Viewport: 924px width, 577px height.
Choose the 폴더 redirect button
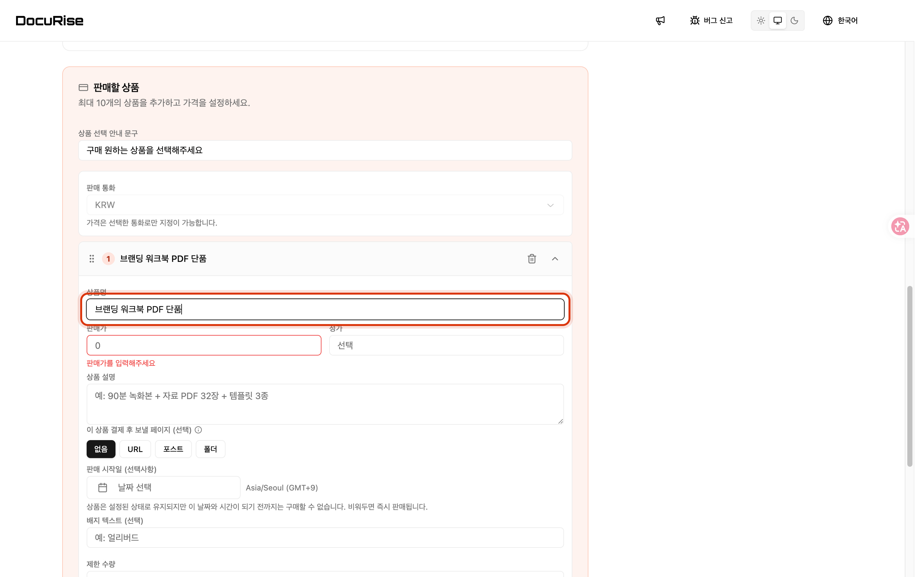[x=210, y=449]
